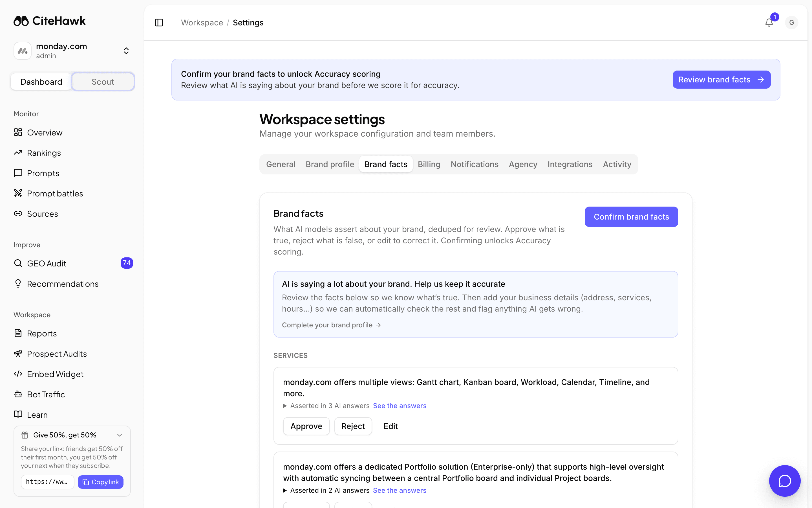Open the Notifications tab
Screen dimensions: 812x508
475,164
